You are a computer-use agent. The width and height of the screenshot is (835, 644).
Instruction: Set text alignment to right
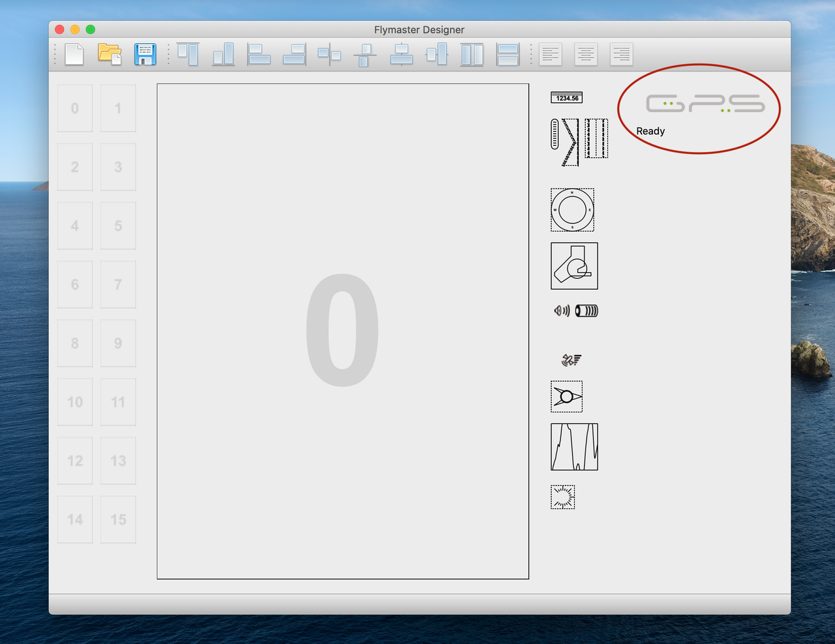point(621,54)
